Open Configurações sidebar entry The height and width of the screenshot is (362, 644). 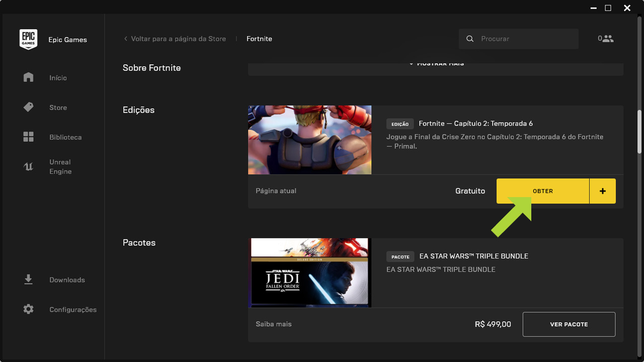pyautogui.click(x=73, y=310)
